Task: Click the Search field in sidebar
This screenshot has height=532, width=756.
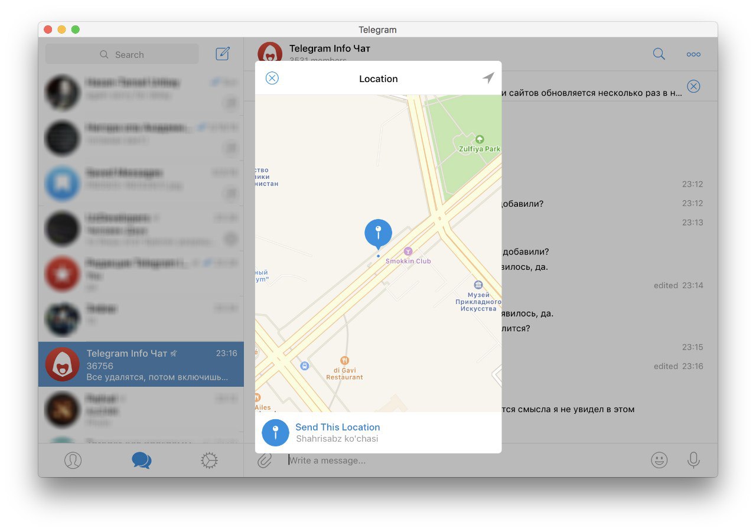Action: (x=122, y=54)
